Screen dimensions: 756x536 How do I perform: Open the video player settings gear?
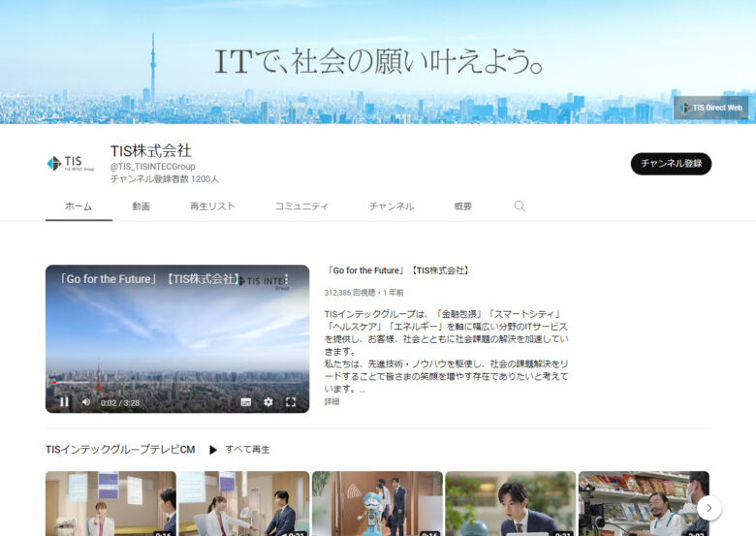[268, 402]
